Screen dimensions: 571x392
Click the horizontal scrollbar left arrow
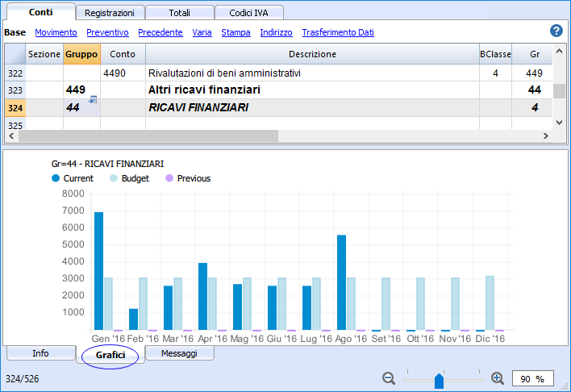11,136
